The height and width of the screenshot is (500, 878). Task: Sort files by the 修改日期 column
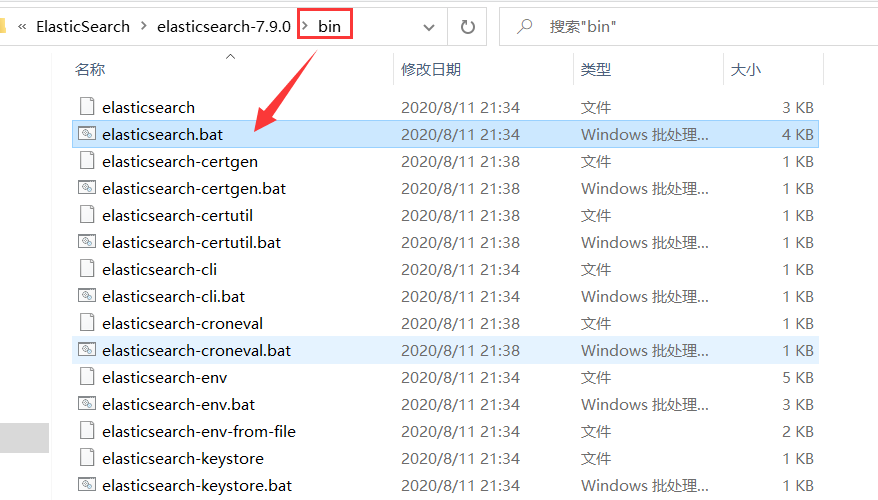pos(431,69)
